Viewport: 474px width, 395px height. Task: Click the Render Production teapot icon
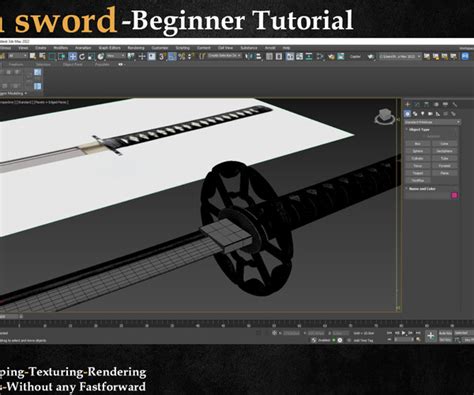tap(371, 56)
